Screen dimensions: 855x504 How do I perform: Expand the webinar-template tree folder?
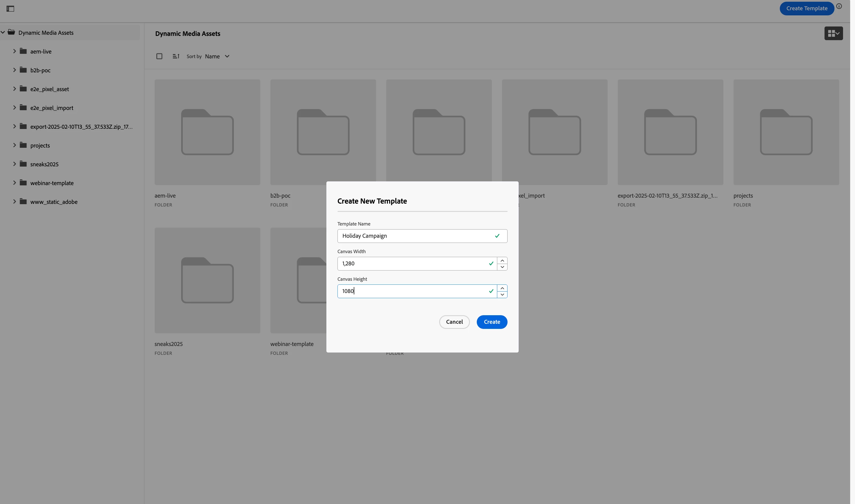coord(15,183)
